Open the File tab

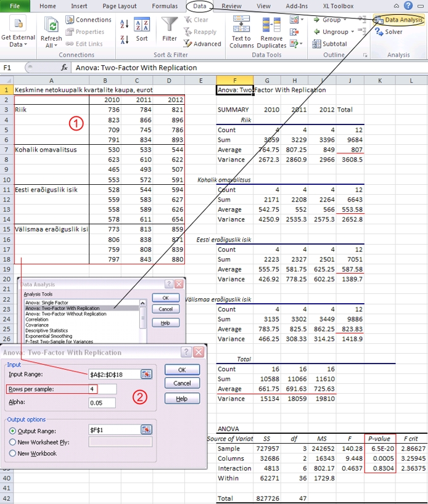(15, 6)
